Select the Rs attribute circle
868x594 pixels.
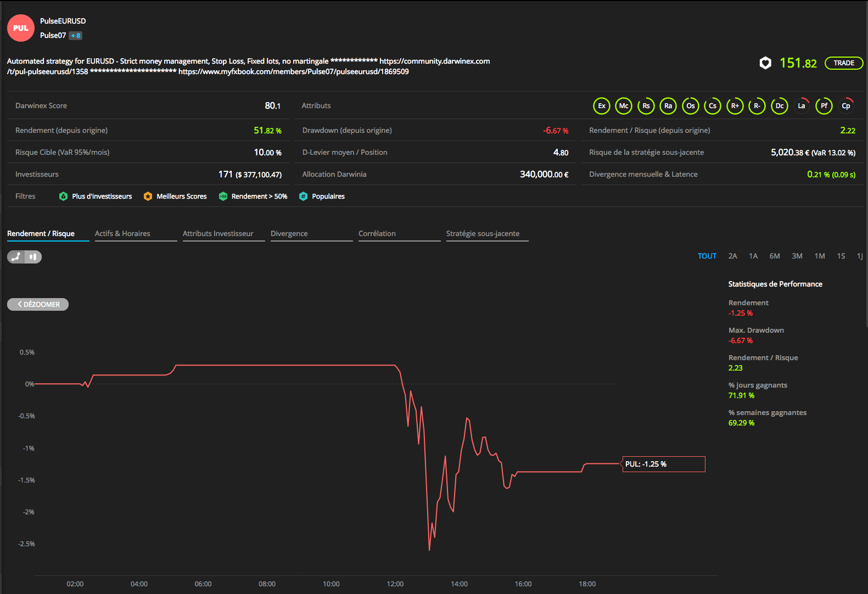click(x=646, y=106)
